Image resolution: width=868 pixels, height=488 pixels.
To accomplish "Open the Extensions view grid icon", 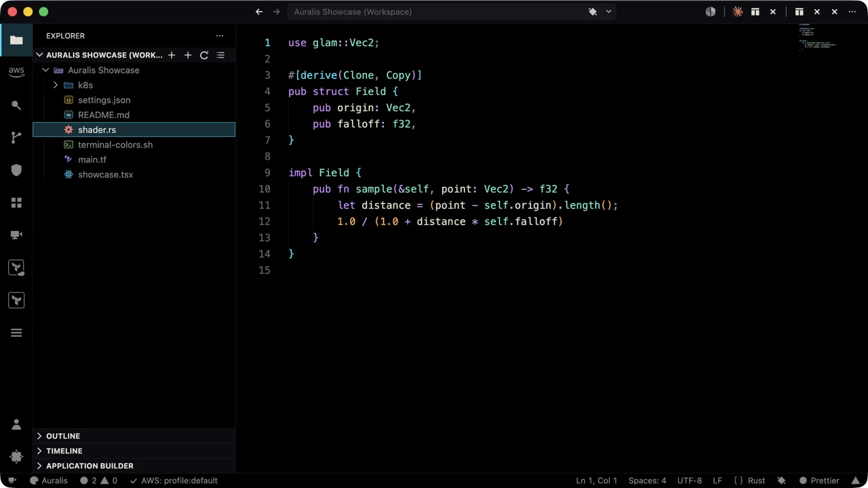I will (x=16, y=203).
